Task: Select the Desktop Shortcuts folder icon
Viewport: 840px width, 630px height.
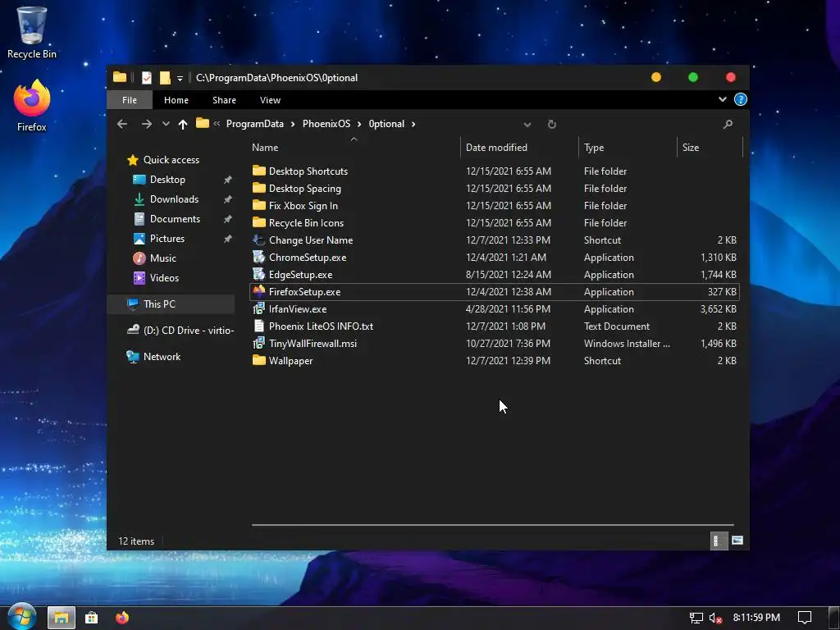Action: 258,171
